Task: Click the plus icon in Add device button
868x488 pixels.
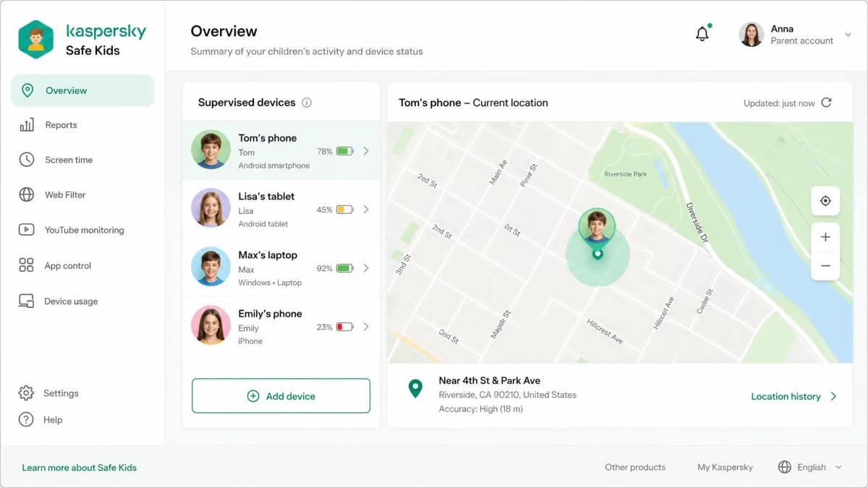Action: point(253,396)
